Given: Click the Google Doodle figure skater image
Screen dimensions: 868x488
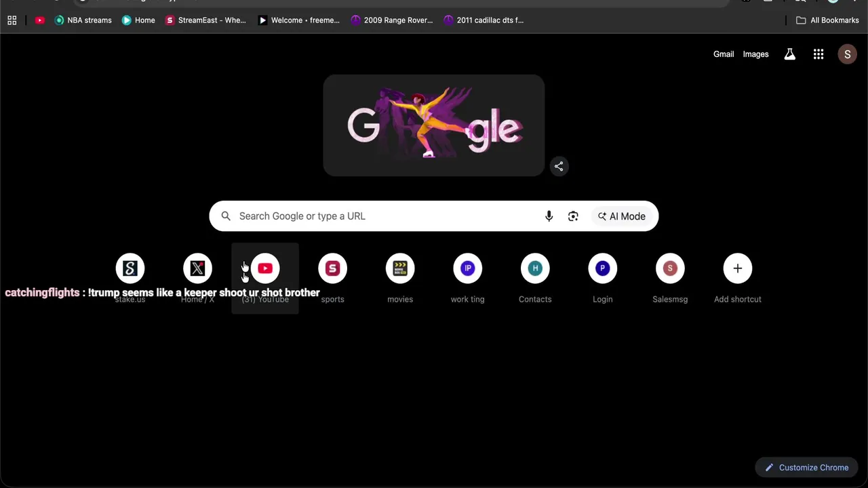Looking at the screenshot, I should point(434,125).
